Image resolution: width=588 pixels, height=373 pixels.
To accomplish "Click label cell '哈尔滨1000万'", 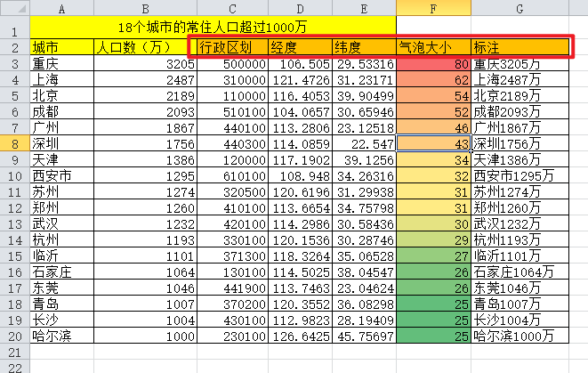I will tap(520, 336).
